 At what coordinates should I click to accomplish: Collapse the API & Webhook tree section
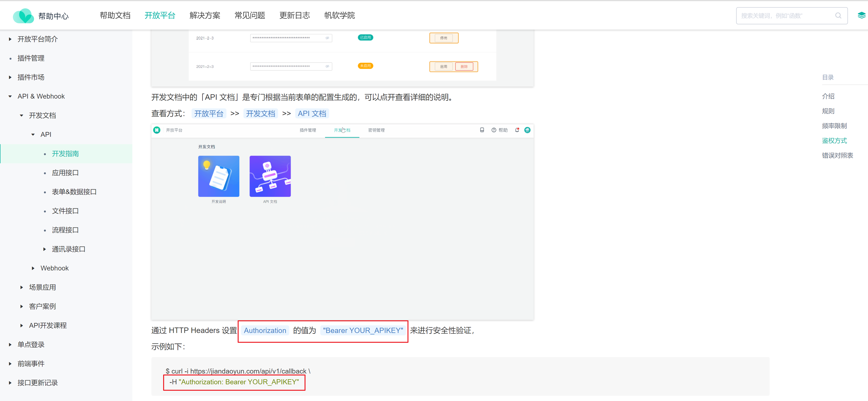click(x=10, y=96)
